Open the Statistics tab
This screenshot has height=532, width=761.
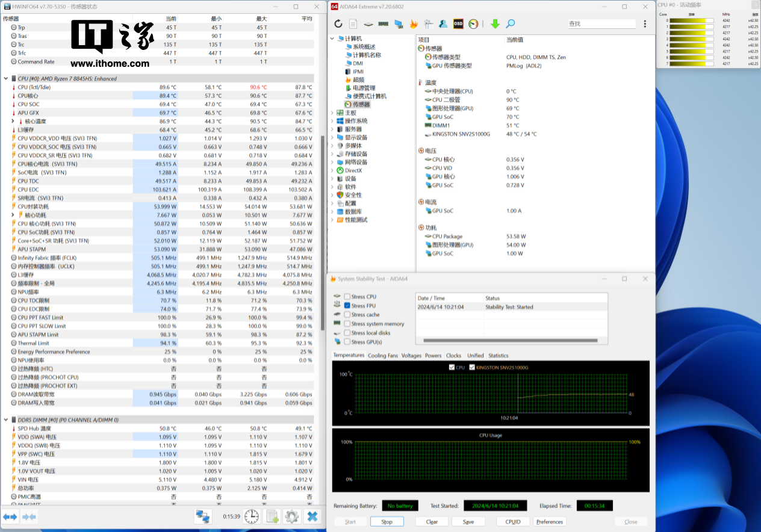point(498,356)
